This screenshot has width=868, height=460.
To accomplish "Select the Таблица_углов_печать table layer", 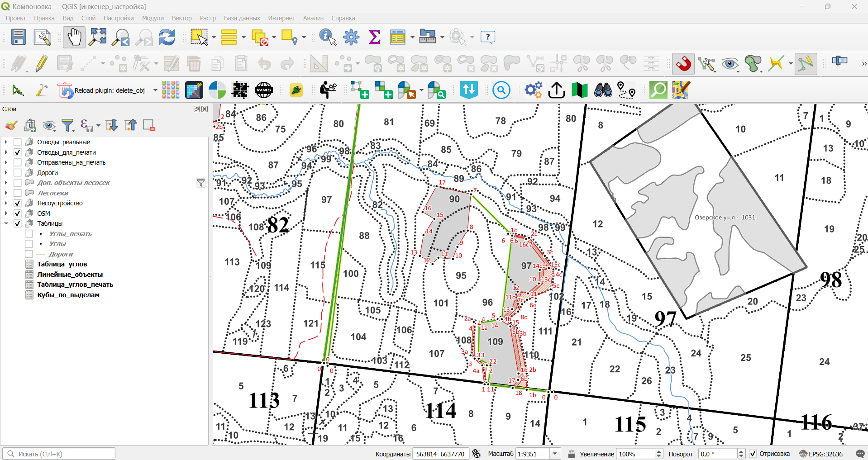I will 75,285.
